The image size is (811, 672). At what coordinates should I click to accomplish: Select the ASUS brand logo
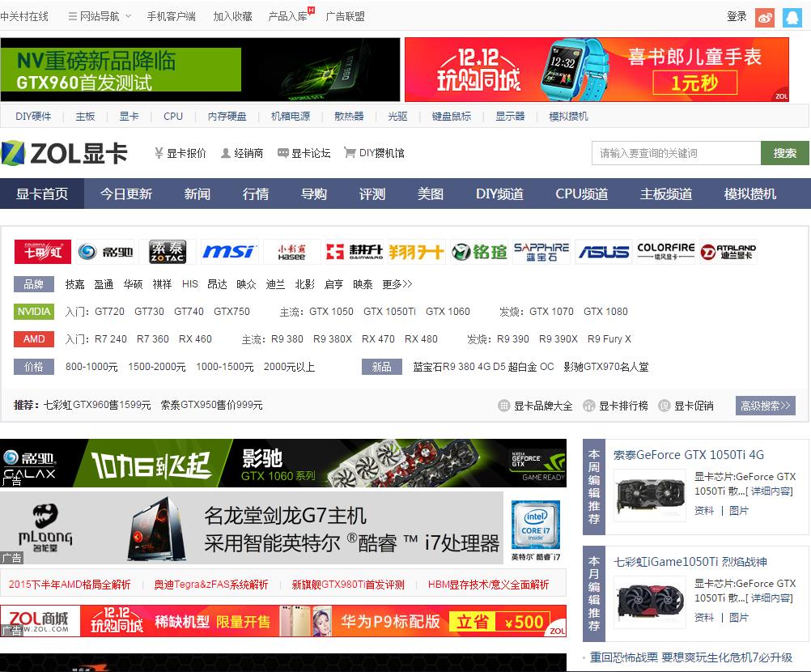tap(604, 252)
